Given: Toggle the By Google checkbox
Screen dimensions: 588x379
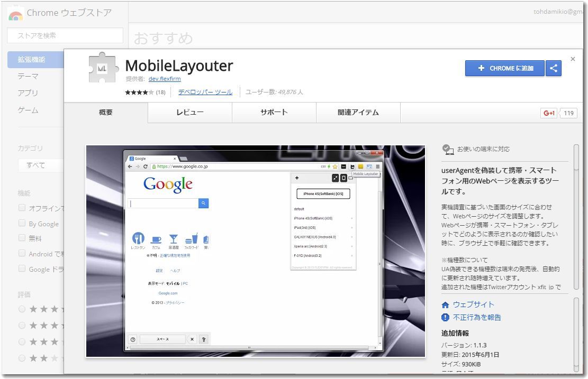Looking at the screenshot, I should (22, 224).
